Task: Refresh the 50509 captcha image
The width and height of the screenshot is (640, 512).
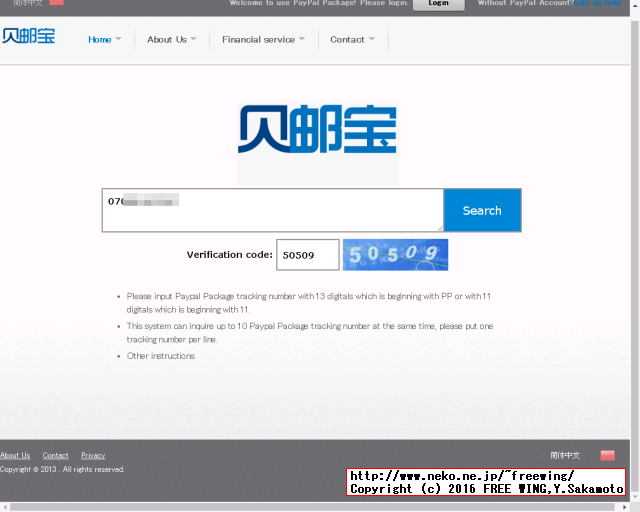Action: tap(395, 255)
